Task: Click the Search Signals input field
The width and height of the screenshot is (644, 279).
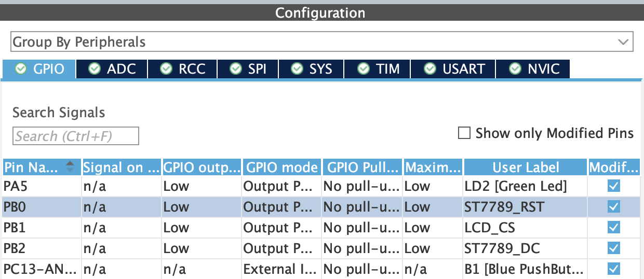Action: [x=76, y=136]
